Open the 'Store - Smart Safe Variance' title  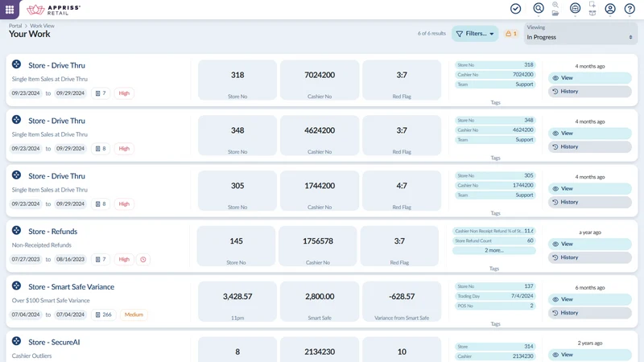point(71,287)
